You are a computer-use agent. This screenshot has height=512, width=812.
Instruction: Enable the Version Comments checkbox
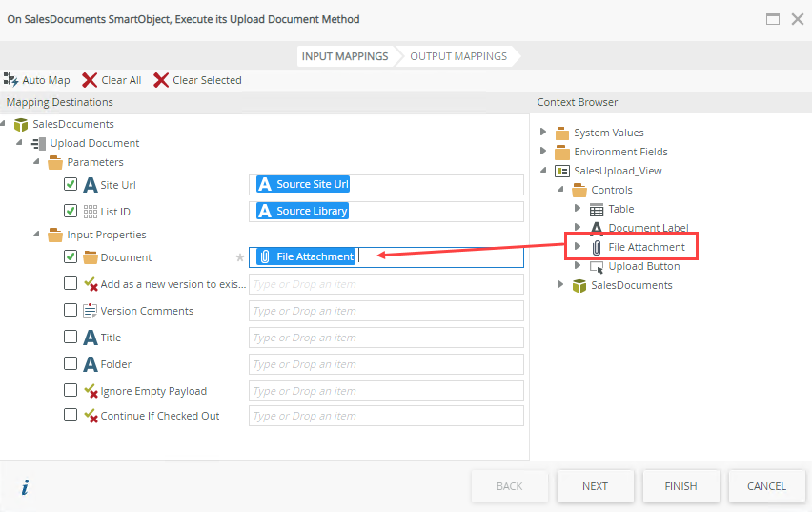pyautogui.click(x=71, y=311)
